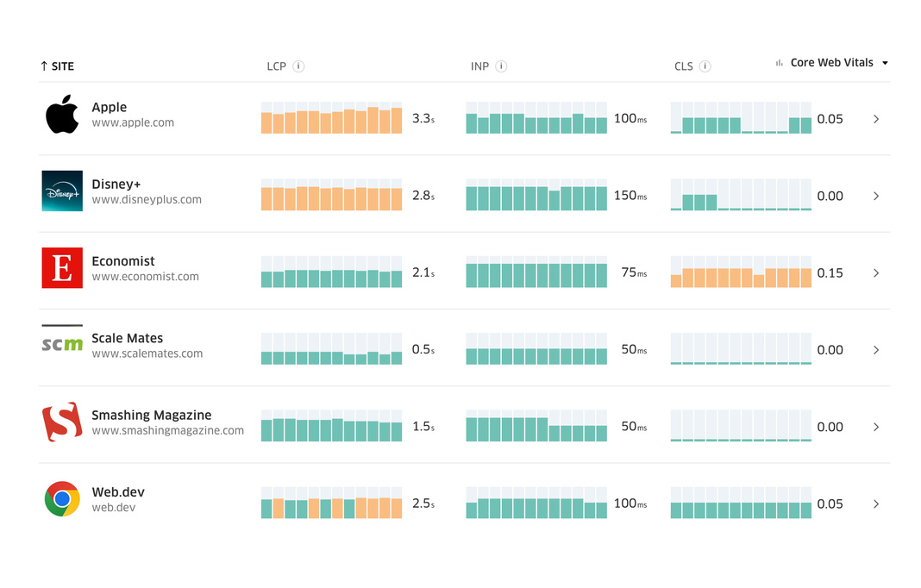921x588 pixels.
Task: Open the Core Web Vitals dropdown
Action: click(x=832, y=63)
